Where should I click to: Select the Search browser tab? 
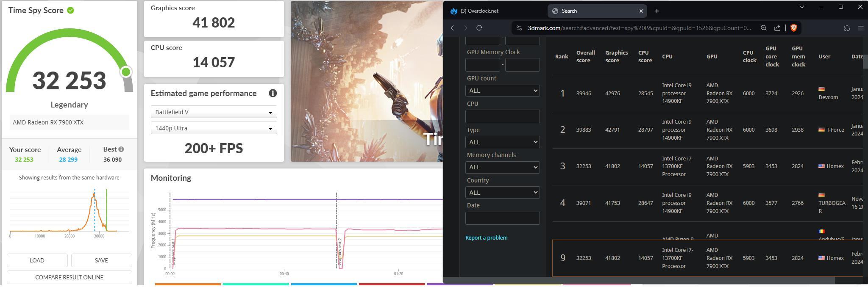[x=597, y=11]
